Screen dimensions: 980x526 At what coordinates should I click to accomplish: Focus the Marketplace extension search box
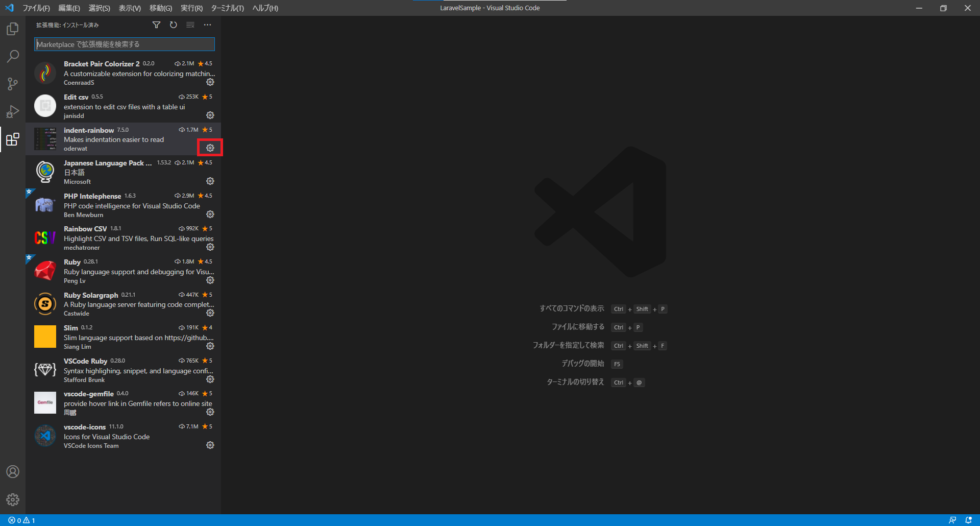pyautogui.click(x=125, y=44)
